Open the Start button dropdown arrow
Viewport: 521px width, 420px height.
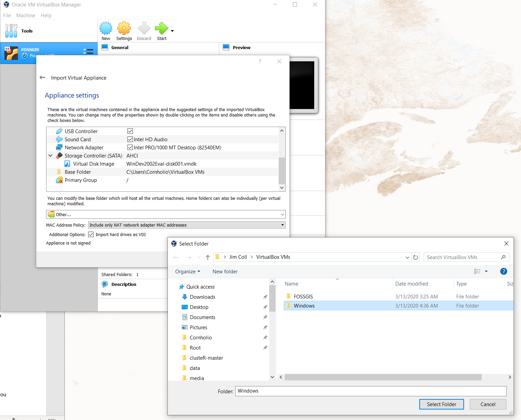[172, 31]
